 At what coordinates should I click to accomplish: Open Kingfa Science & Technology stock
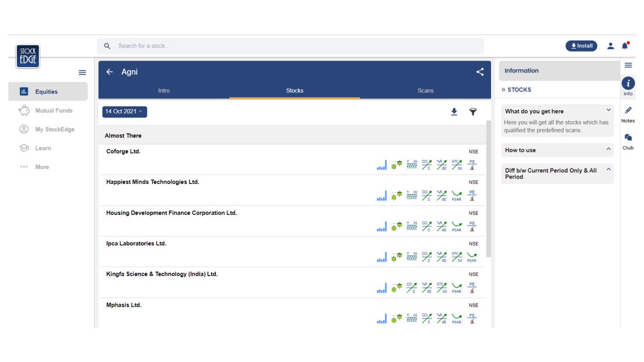162,274
